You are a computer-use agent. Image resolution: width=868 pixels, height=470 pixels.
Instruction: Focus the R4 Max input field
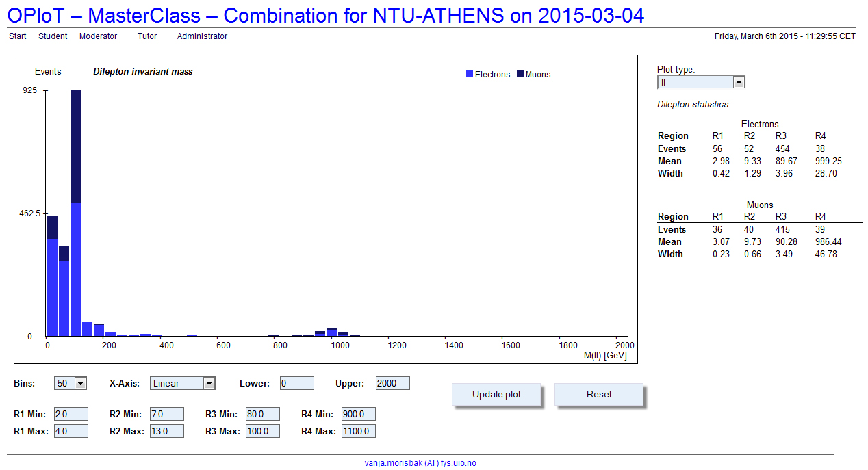(x=359, y=431)
